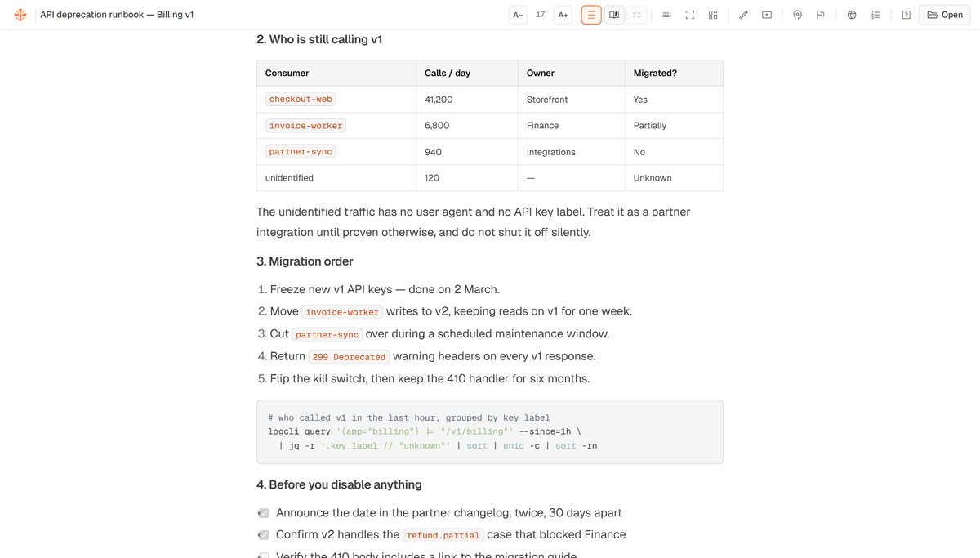Click the document title in the header
980x558 pixels.
pyautogui.click(x=117, y=15)
